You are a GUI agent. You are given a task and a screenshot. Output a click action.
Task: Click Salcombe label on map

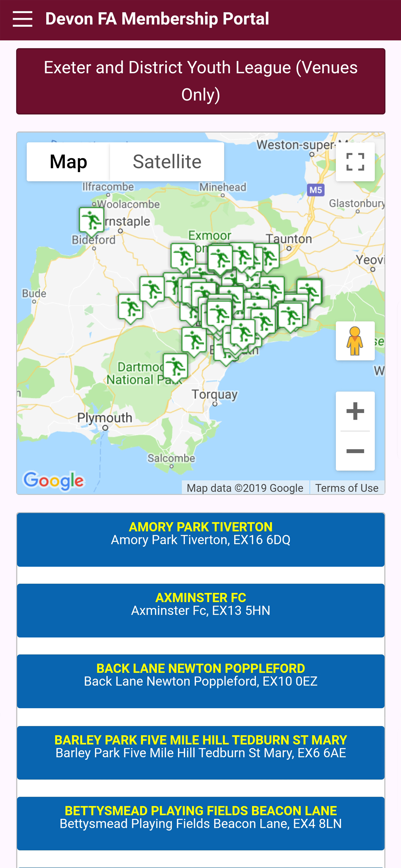171,458
